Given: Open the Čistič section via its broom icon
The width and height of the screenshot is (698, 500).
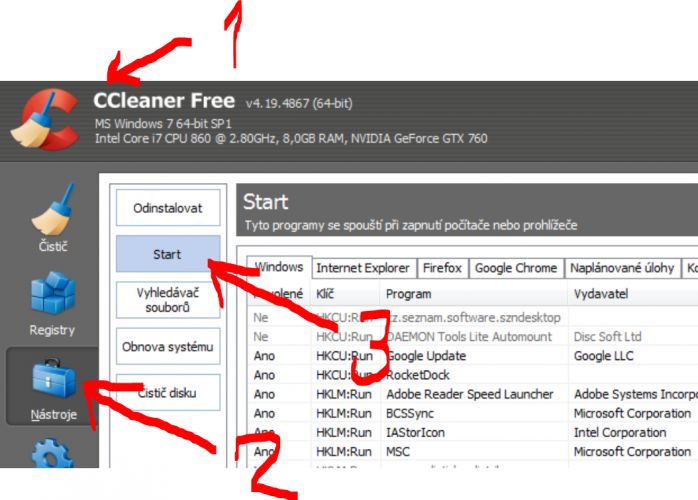Looking at the screenshot, I should 53,209.
